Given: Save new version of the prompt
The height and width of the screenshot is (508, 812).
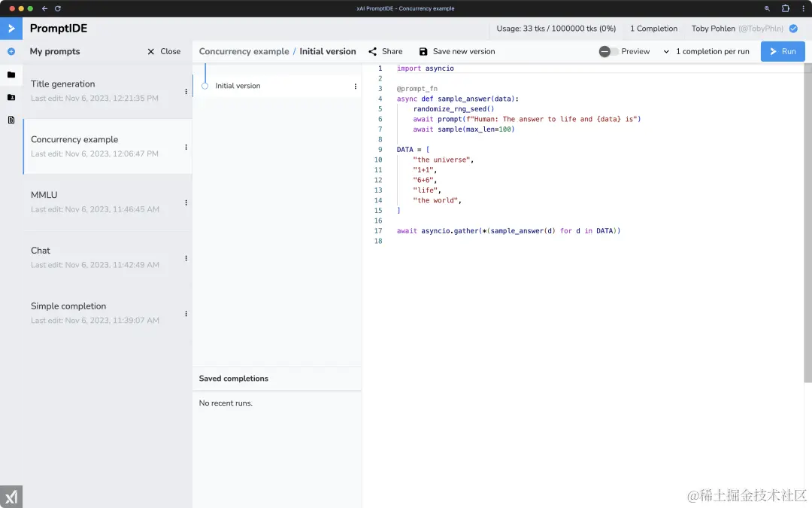Looking at the screenshot, I should pos(457,51).
